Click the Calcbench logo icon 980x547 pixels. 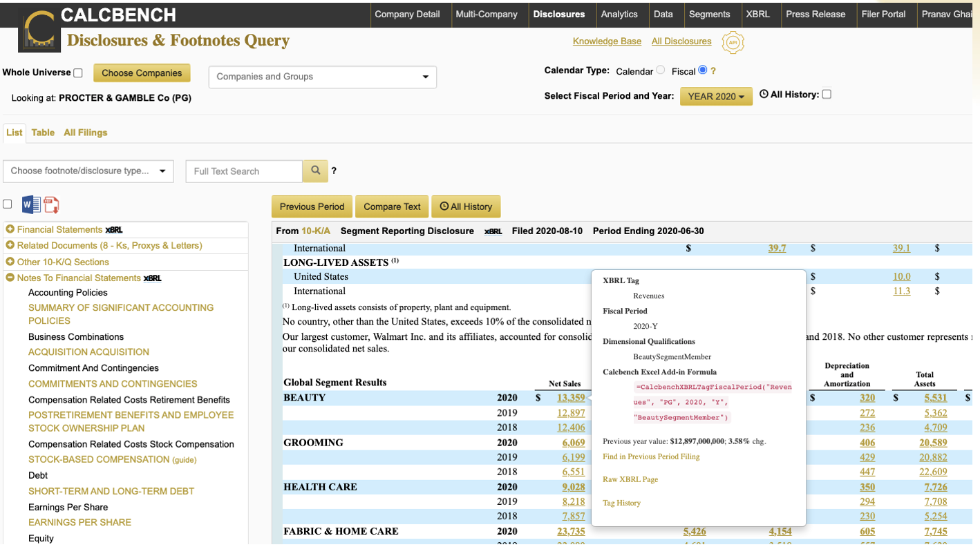pos(38,31)
